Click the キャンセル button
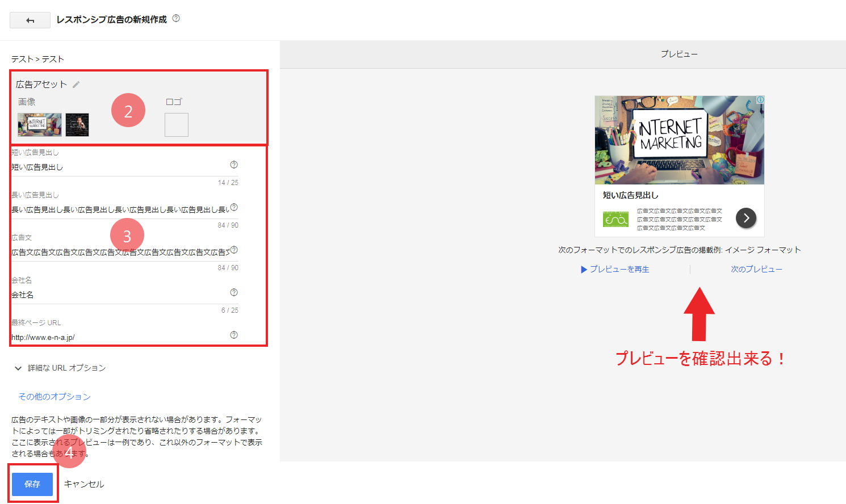 84,484
